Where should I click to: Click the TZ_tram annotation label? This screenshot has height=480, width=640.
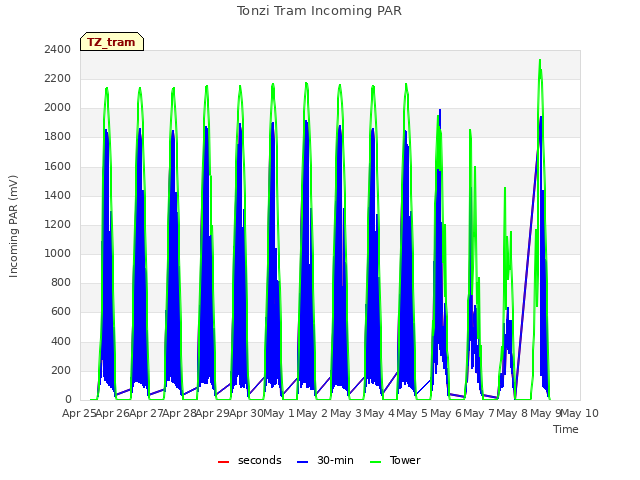[111, 42]
